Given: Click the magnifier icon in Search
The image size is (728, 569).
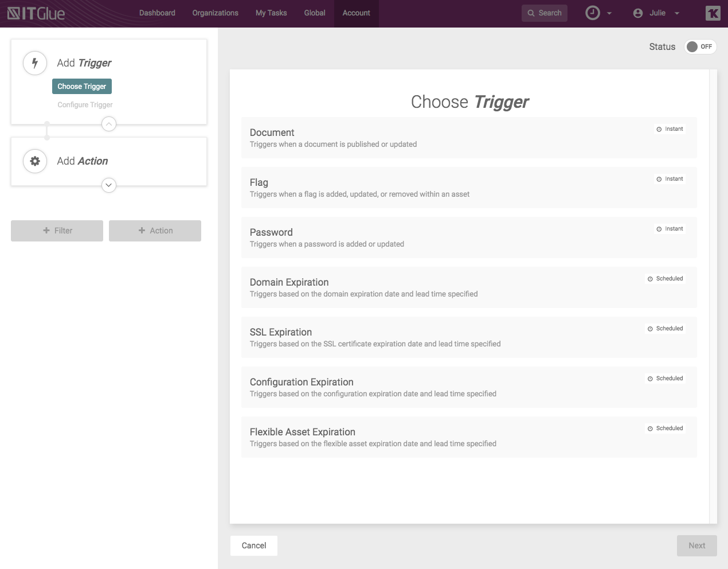Looking at the screenshot, I should [531, 13].
